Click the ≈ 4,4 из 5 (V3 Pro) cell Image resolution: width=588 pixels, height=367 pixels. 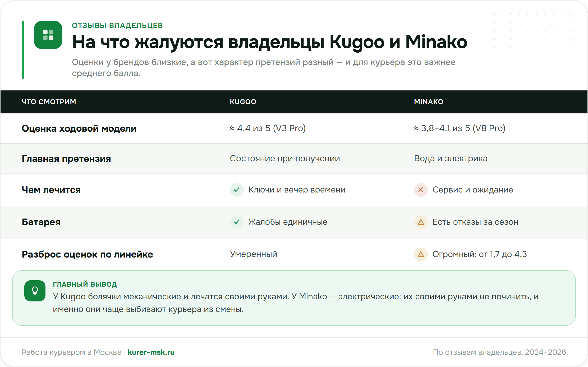[x=268, y=128]
